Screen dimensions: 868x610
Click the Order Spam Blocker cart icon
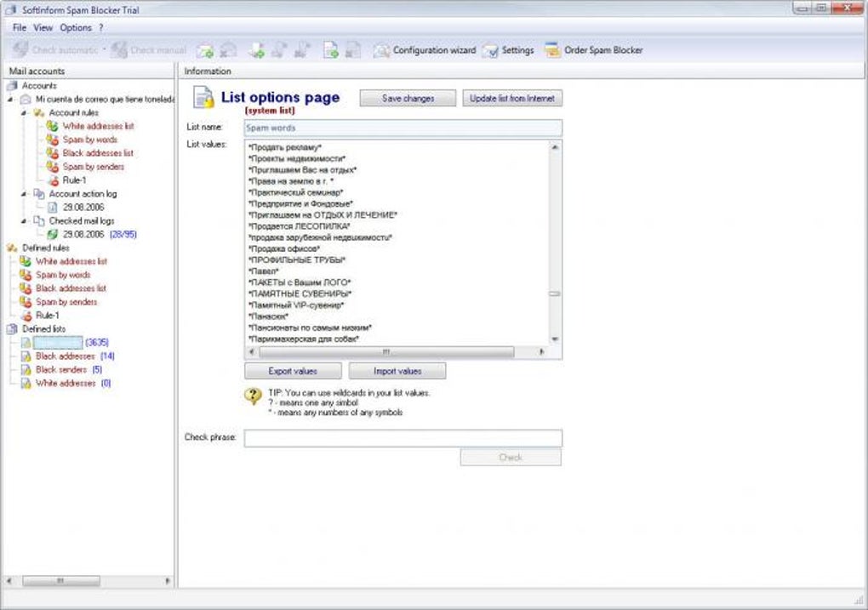(x=552, y=50)
